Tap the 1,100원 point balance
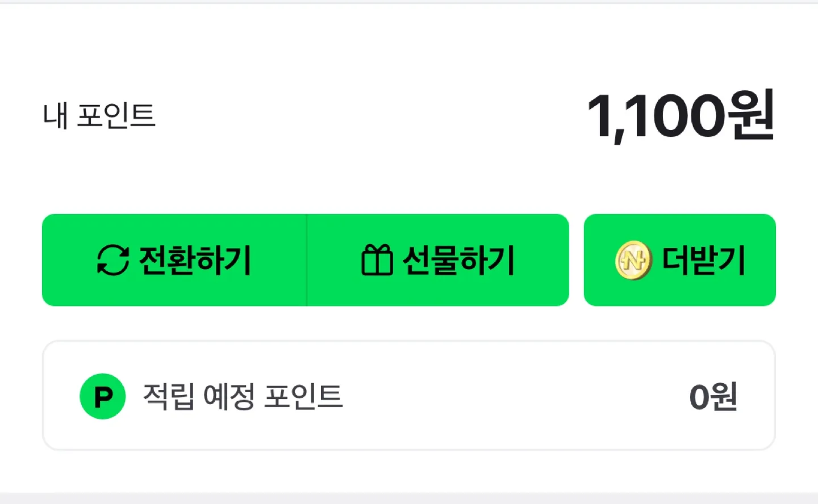Image resolution: width=818 pixels, height=504 pixels. coord(680,116)
